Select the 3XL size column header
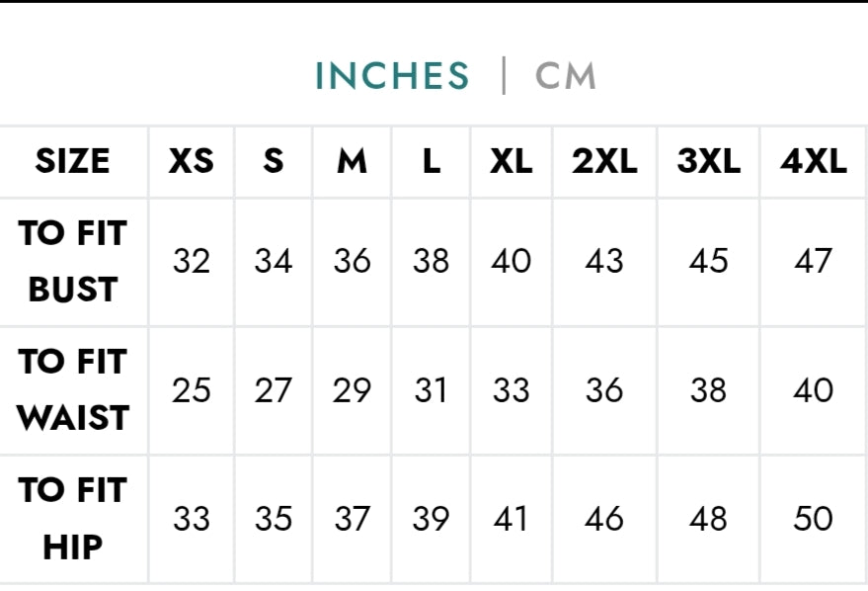 click(708, 161)
